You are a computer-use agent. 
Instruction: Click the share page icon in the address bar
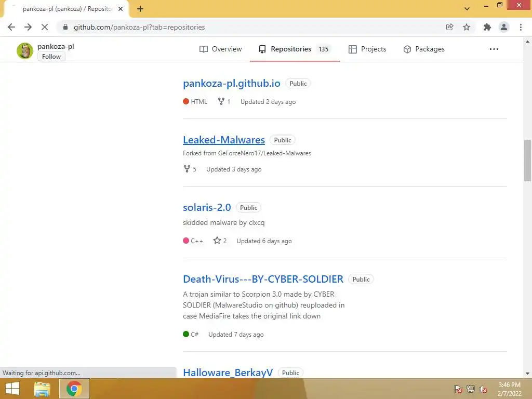pos(449,27)
